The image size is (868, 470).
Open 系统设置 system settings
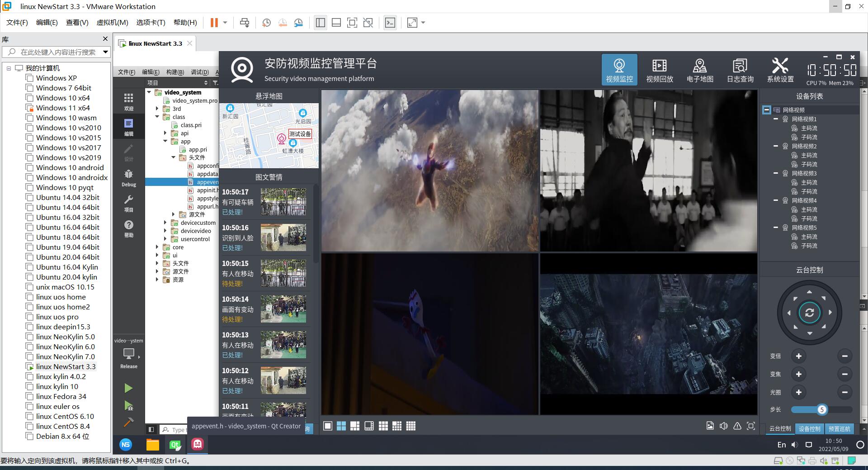point(780,70)
